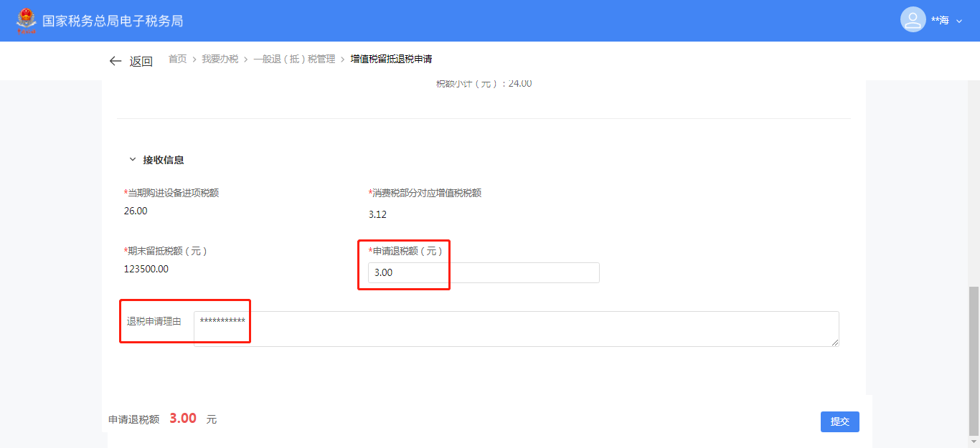Focus the 申请退税额（元）input field
The height and width of the screenshot is (448, 980).
point(484,272)
